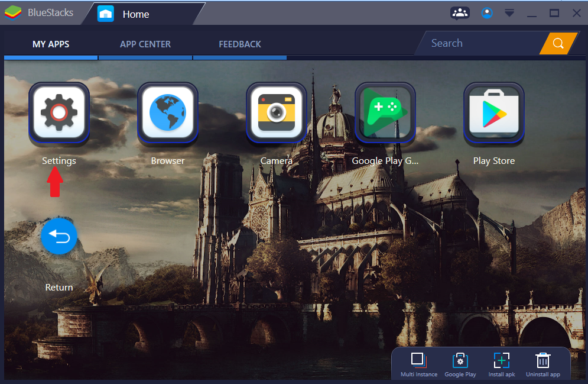Click the BlueStacks logo icon
Viewport: 588px width, 384px height.
coord(13,12)
